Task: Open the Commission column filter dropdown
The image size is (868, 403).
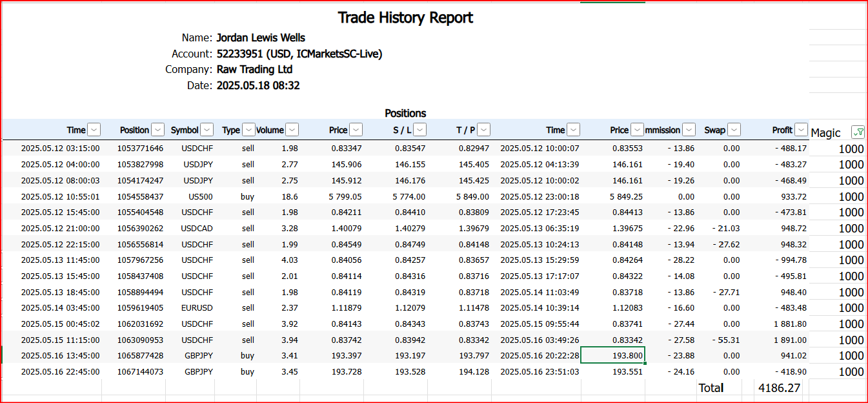Action: coord(689,130)
